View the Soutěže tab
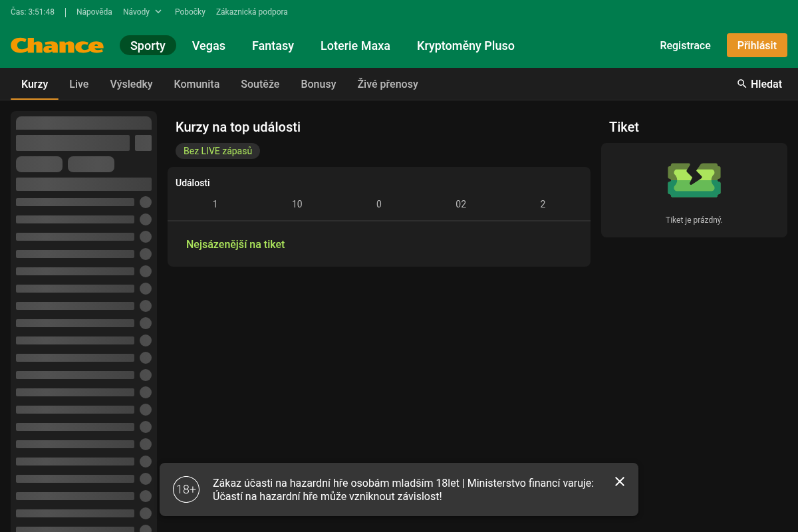The image size is (798, 532). coord(260,84)
